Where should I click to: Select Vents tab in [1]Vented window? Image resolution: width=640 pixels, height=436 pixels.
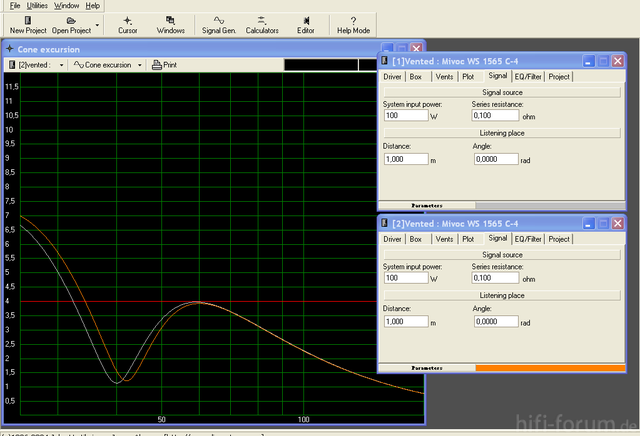443,76
